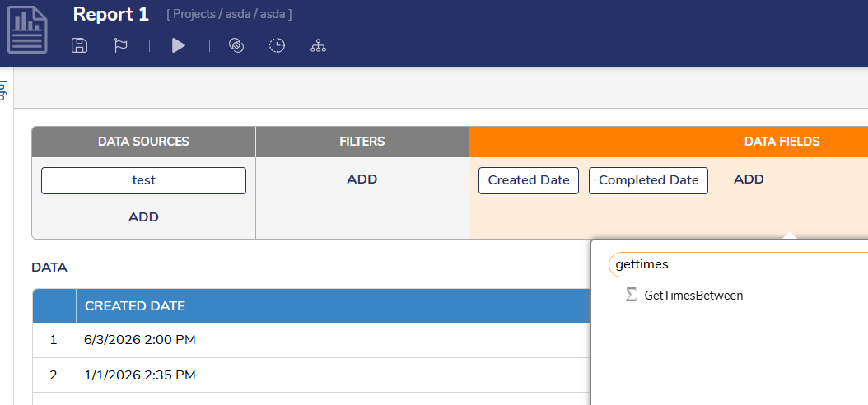
Task: Click the DATA FIELDS header
Action: point(782,142)
